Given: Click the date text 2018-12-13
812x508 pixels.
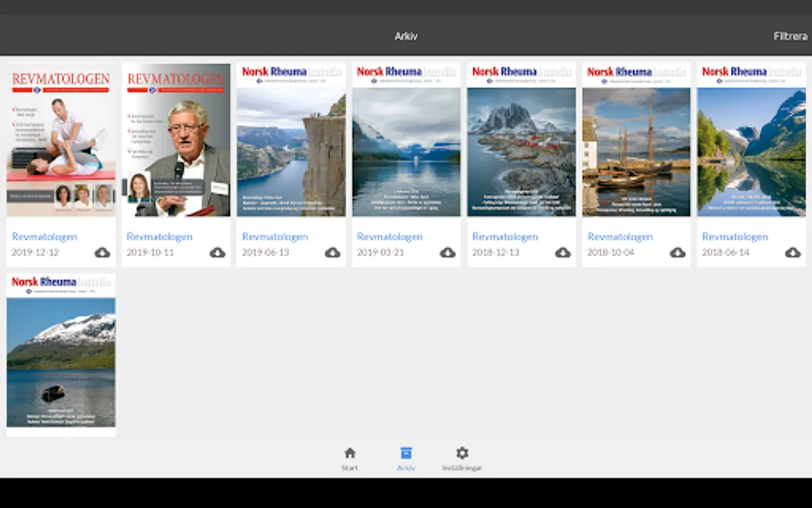Looking at the screenshot, I should pos(495,252).
